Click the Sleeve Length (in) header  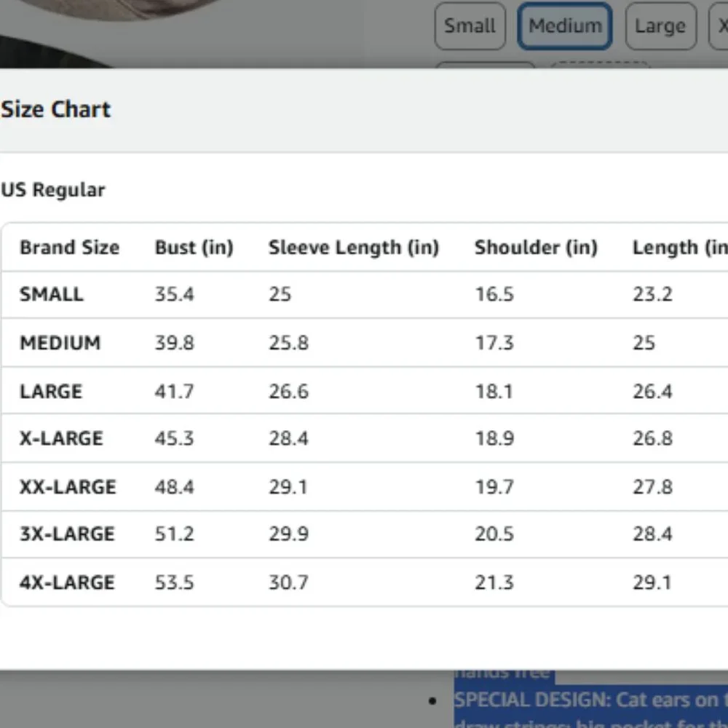(x=354, y=248)
